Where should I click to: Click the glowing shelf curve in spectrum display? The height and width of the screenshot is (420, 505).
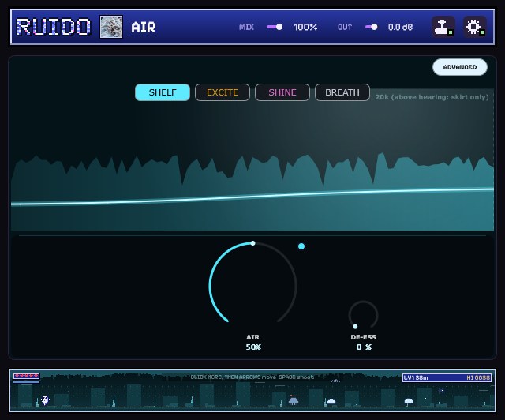252,196
